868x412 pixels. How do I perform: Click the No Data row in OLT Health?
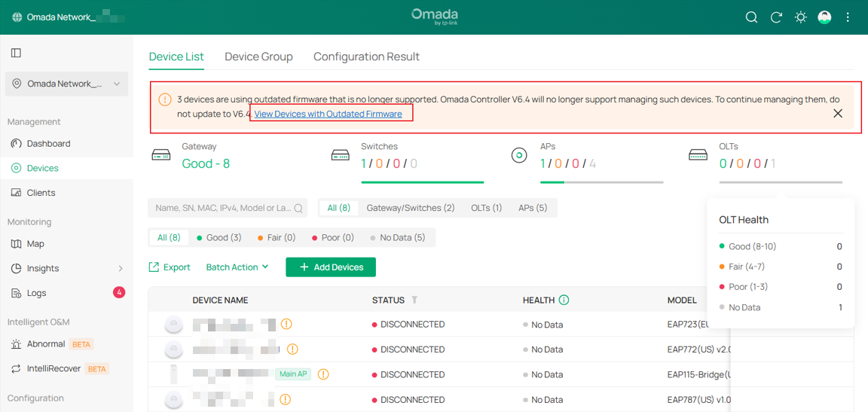click(x=781, y=307)
